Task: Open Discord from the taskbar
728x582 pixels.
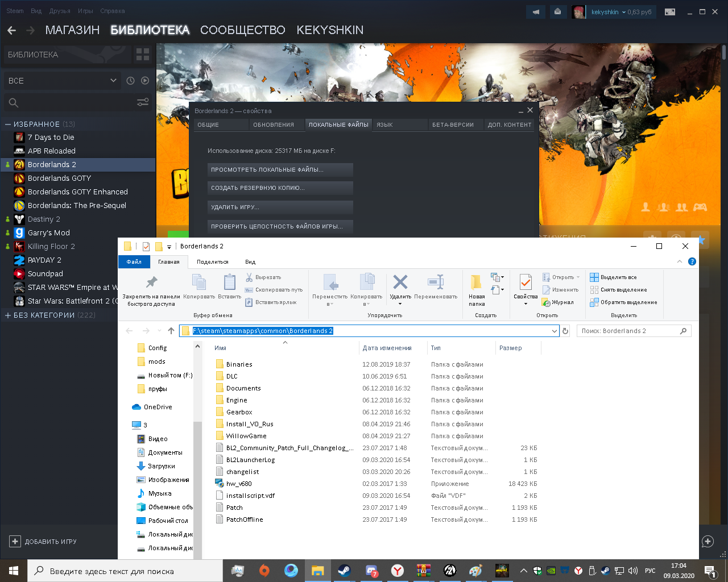Action: tap(371, 571)
